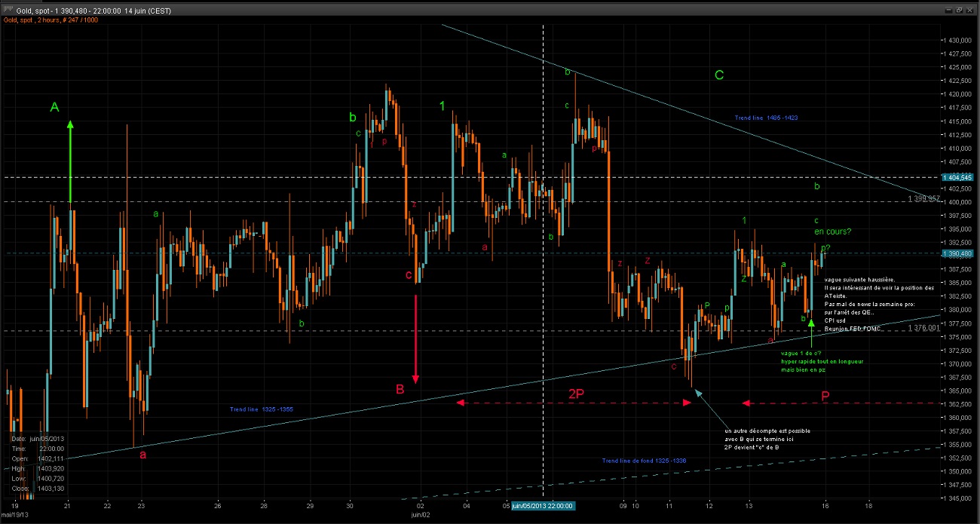Image resolution: width=980 pixels, height=524 pixels.
Task: Click the chart icon in the title bar
Action: click(x=8, y=10)
